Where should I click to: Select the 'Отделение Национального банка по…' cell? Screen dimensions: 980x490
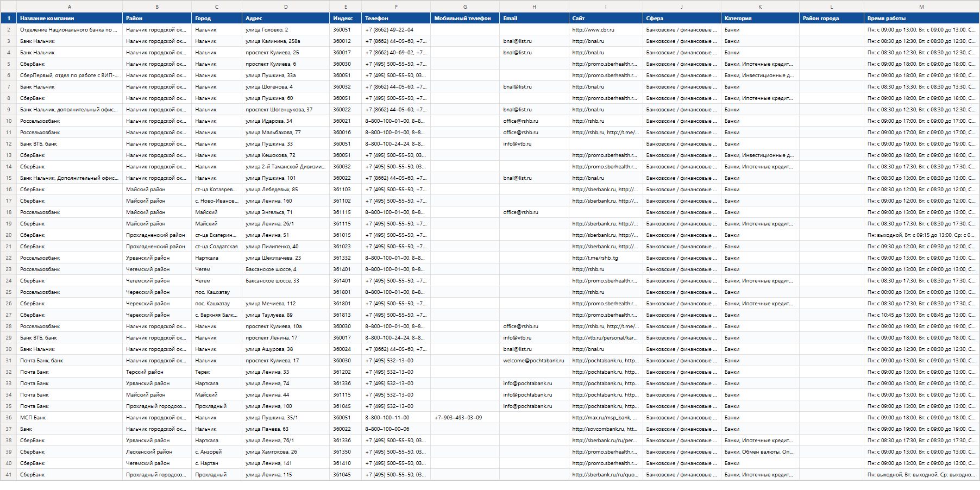pos(70,30)
